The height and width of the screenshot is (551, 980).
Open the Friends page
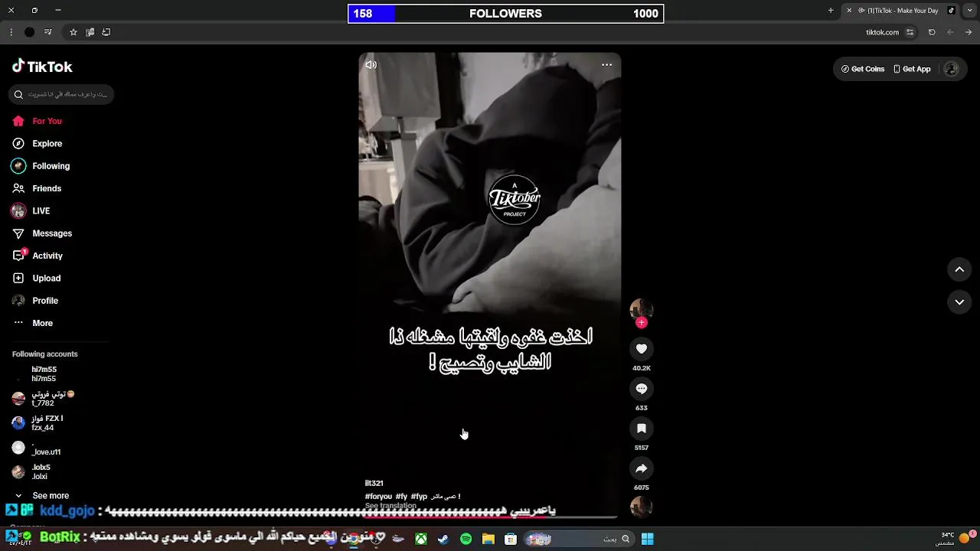tap(37, 188)
